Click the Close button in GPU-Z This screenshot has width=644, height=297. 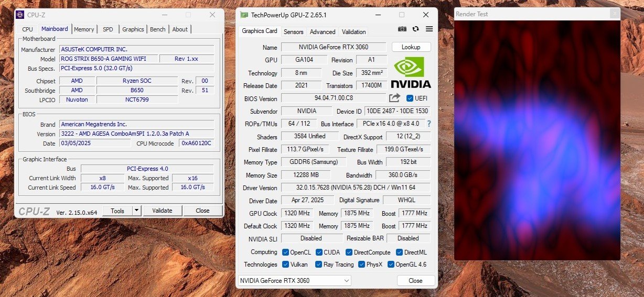[415, 280]
